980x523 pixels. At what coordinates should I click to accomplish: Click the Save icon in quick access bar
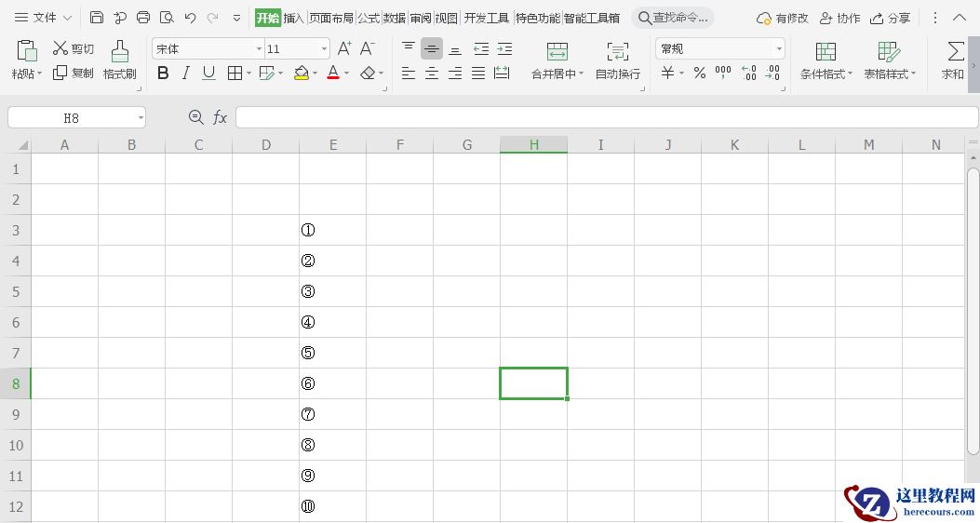pyautogui.click(x=96, y=18)
